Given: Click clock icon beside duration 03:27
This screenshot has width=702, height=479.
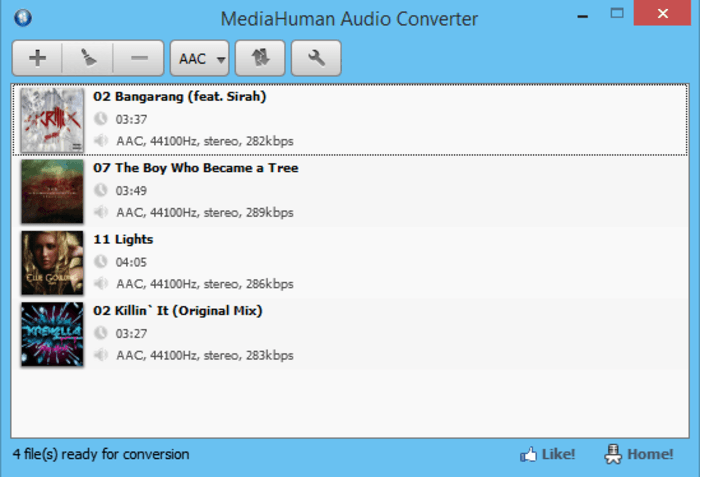Looking at the screenshot, I should point(101,333).
